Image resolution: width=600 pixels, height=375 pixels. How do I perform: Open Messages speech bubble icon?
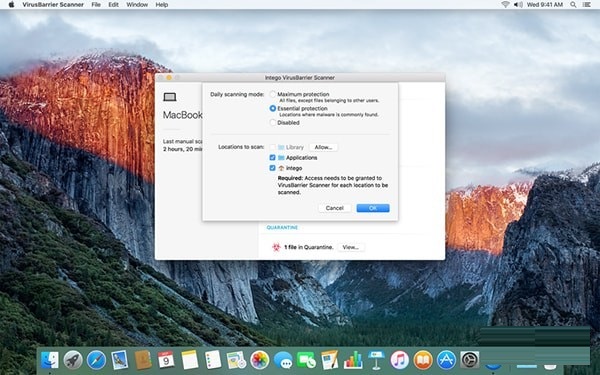[x=283, y=360]
